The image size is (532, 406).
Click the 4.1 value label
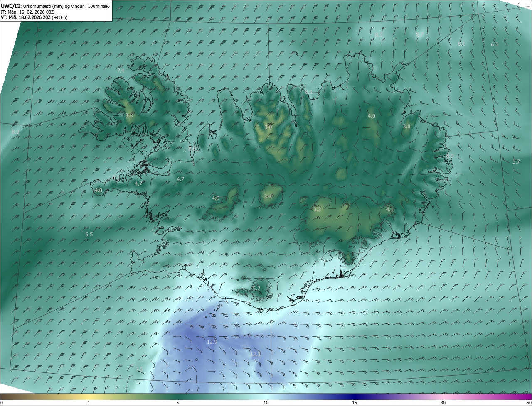tap(389, 210)
